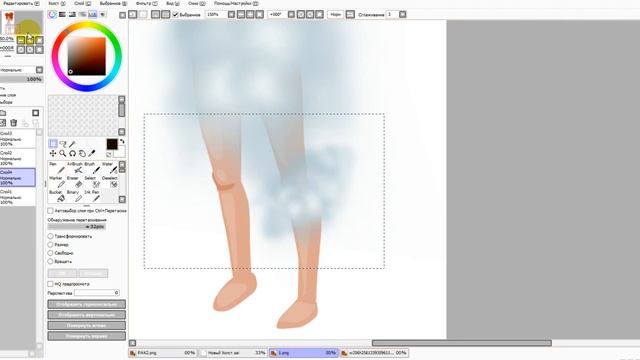This screenshot has height=360, width=640.
Task: Select the Lasso tool
Action: pyautogui.click(x=62, y=144)
